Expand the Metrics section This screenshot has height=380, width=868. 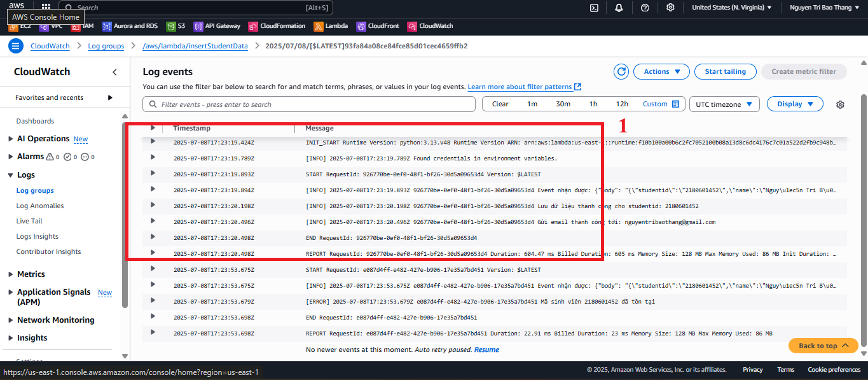click(x=11, y=274)
